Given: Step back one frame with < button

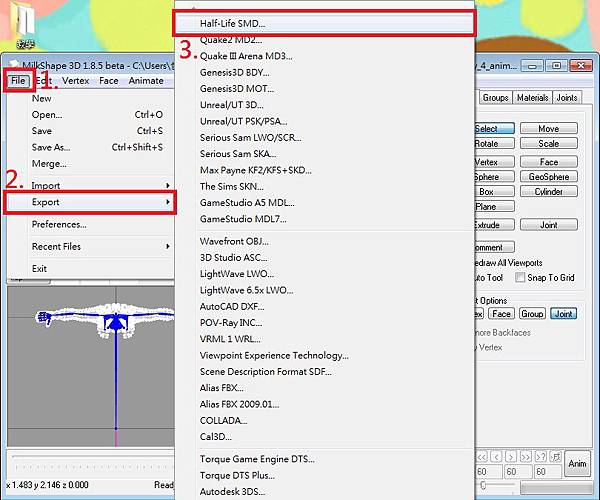Looking at the screenshot, I should (x=497, y=456).
